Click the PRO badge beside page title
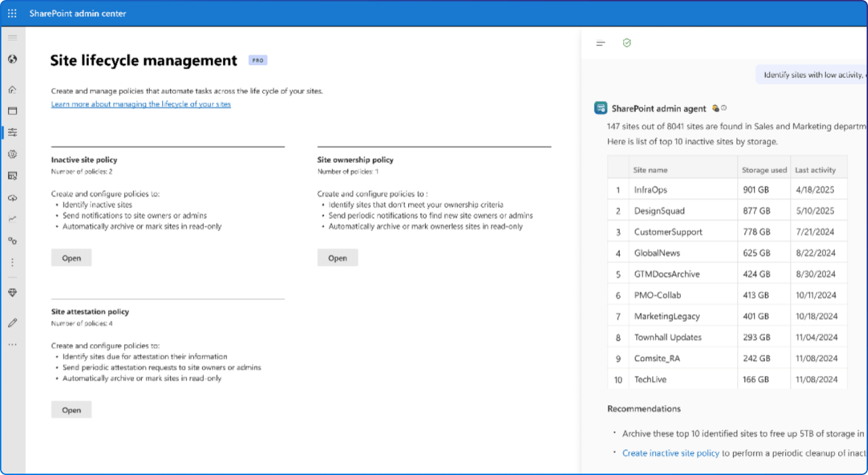This screenshot has height=475, width=868. pos(258,60)
